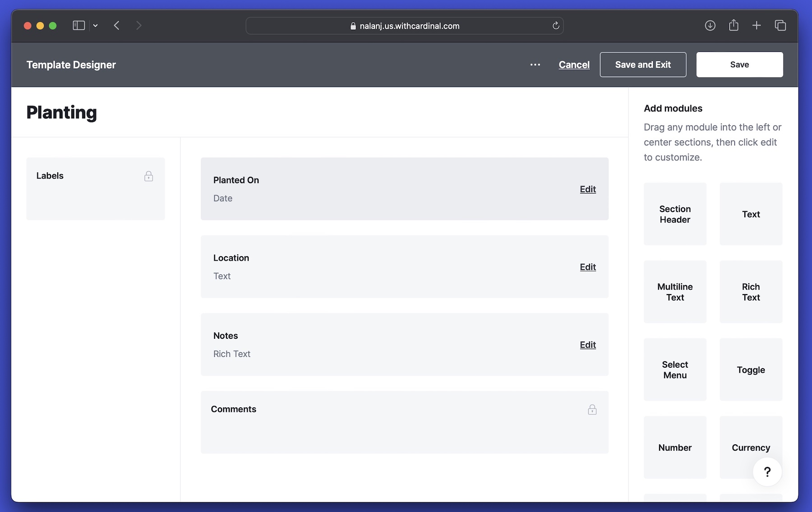This screenshot has width=812, height=512.
Task: Pick the Multiline Text module tile
Action: click(675, 292)
